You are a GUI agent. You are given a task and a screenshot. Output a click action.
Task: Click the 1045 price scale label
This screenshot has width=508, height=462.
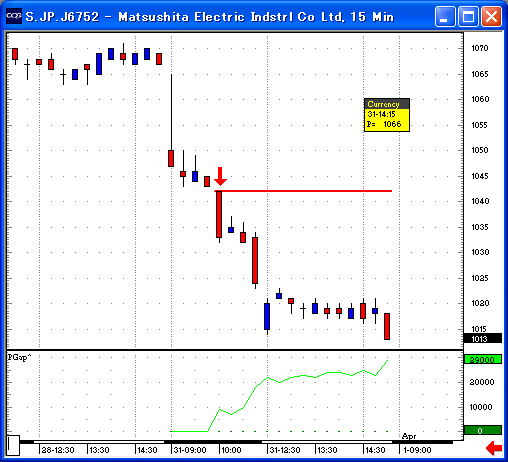[480, 176]
